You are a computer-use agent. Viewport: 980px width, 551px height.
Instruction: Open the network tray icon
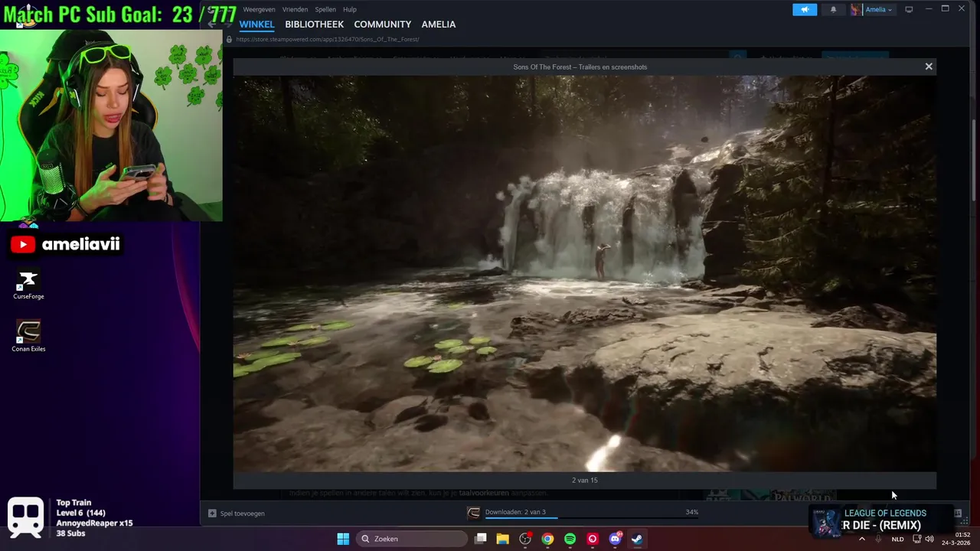point(916,539)
